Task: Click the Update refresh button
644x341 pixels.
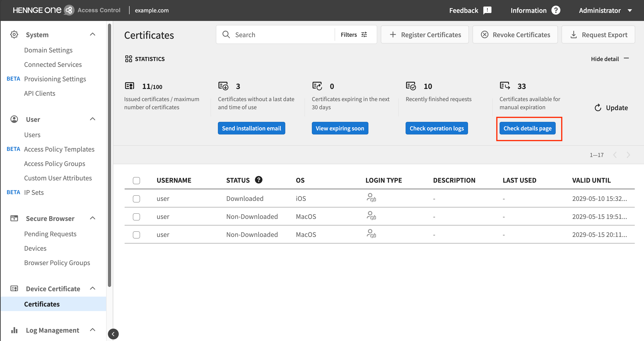Action: tap(611, 108)
